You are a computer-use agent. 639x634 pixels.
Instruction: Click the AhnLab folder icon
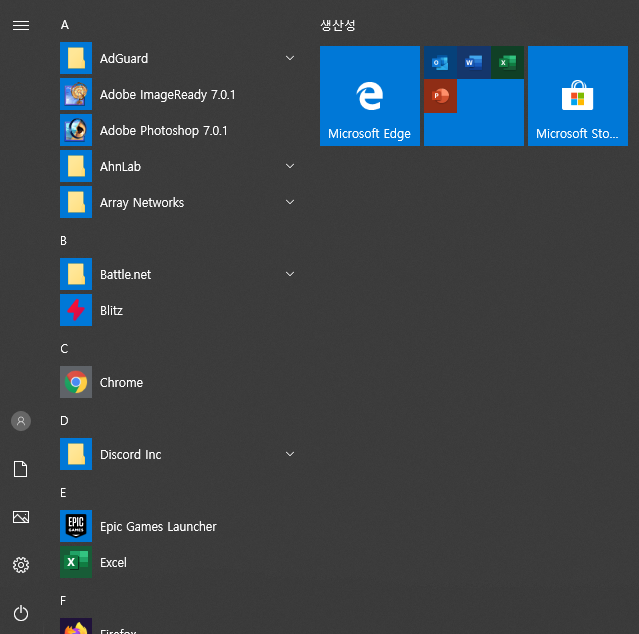(76, 166)
